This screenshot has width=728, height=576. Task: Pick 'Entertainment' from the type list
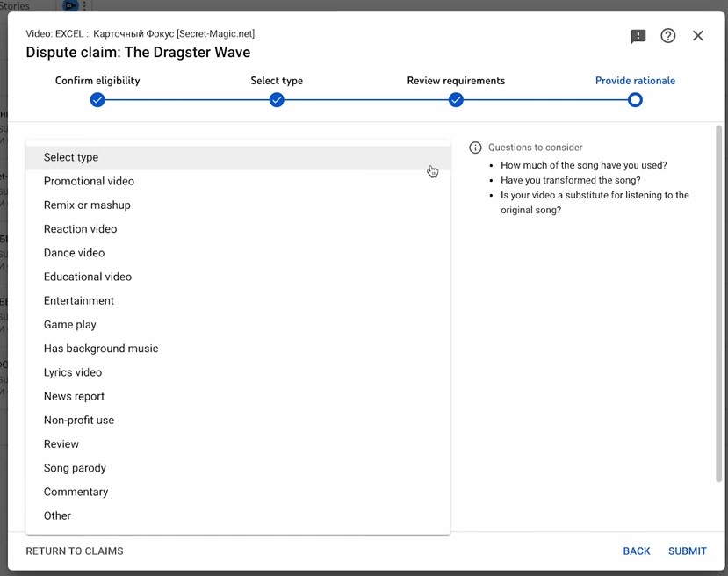238,301
